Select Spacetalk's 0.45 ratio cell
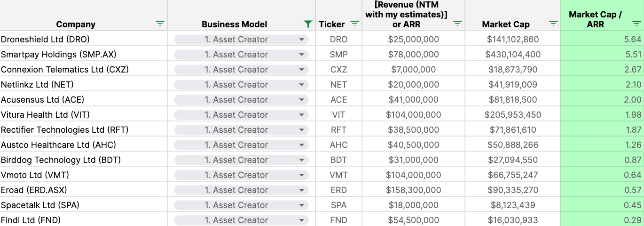This screenshot has width=644, height=226. click(x=602, y=204)
